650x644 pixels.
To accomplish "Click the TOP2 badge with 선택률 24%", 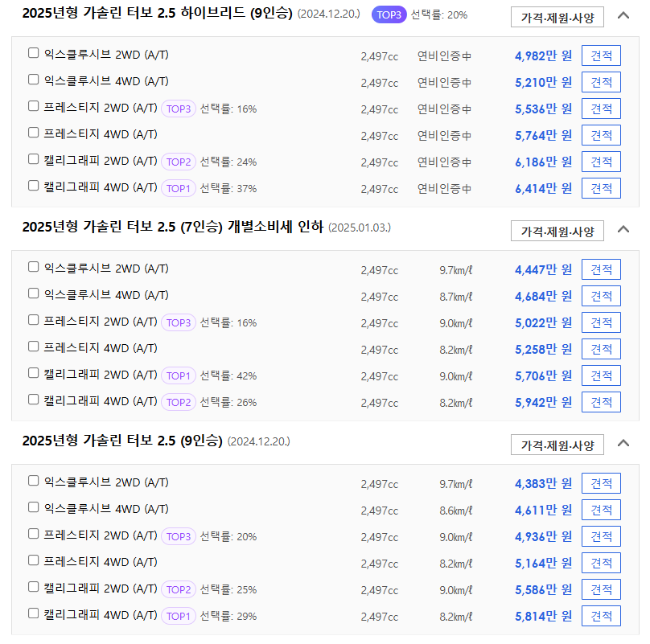I will [179, 162].
